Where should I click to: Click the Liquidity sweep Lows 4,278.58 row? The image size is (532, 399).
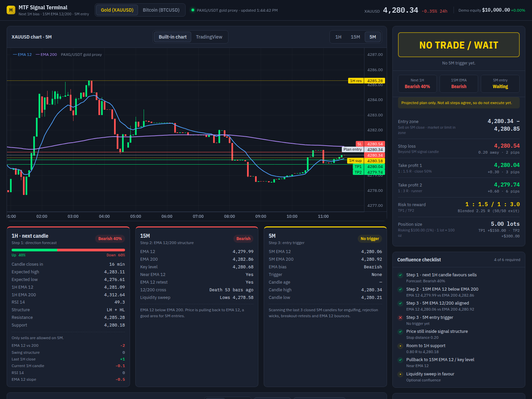(197, 298)
